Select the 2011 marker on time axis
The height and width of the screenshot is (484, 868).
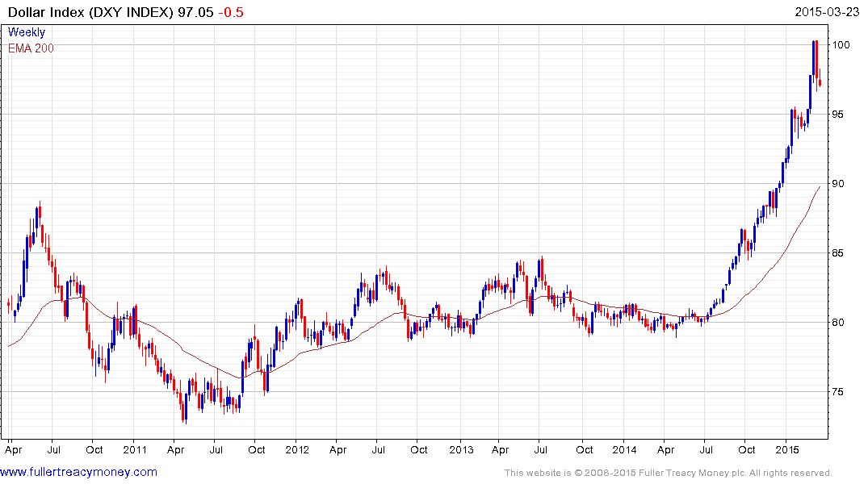(x=134, y=449)
